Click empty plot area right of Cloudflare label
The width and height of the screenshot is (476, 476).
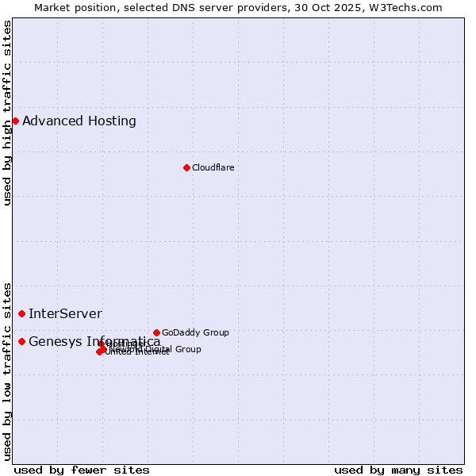333,167
